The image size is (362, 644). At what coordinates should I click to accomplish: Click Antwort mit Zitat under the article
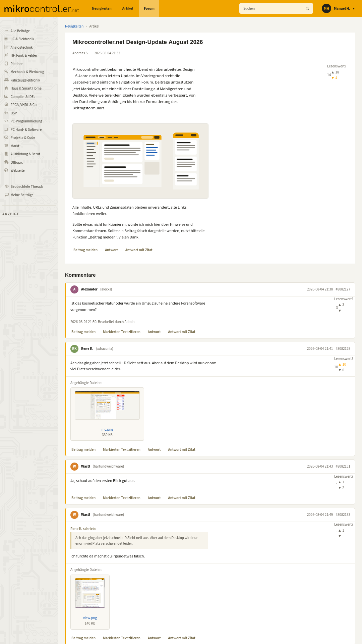pyautogui.click(x=139, y=250)
